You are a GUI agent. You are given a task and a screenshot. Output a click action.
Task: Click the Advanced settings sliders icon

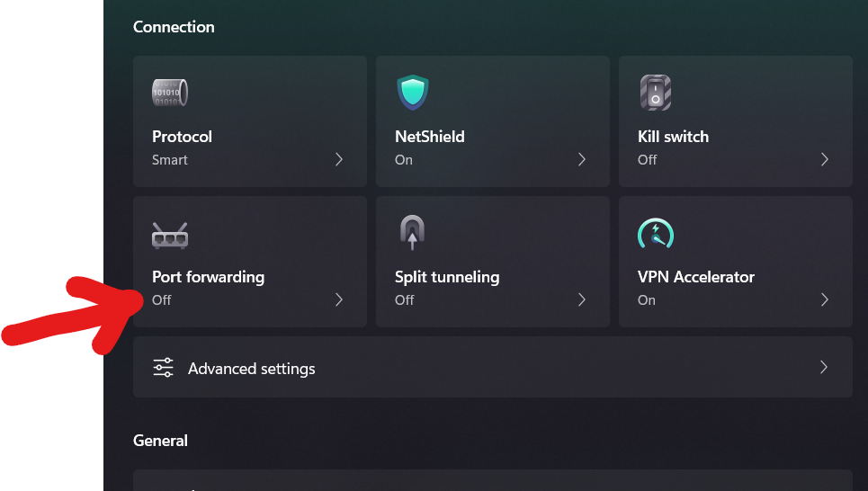164,368
